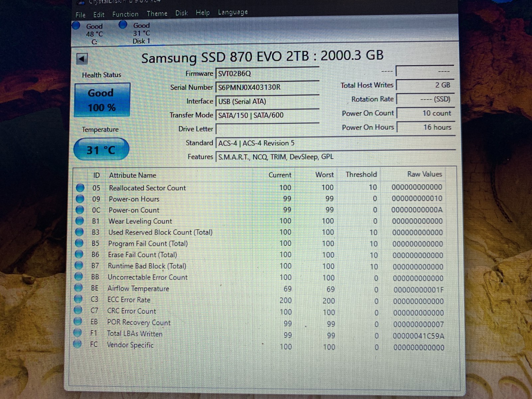The width and height of the screenshot is (532, 399).
Task: Select the Reallocated Sector Count attribute
Action: [147, 188]
